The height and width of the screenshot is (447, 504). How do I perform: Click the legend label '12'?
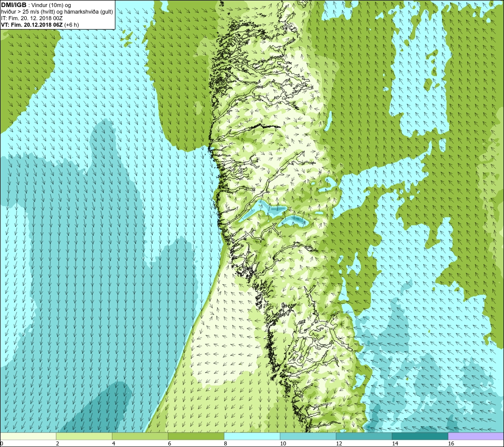[339, 444]
